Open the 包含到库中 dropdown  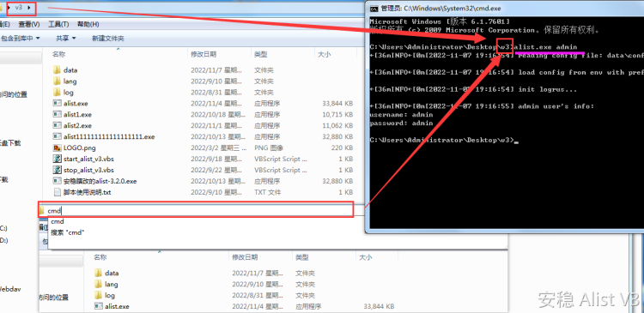pyautogui.click(x=21, y=38)
